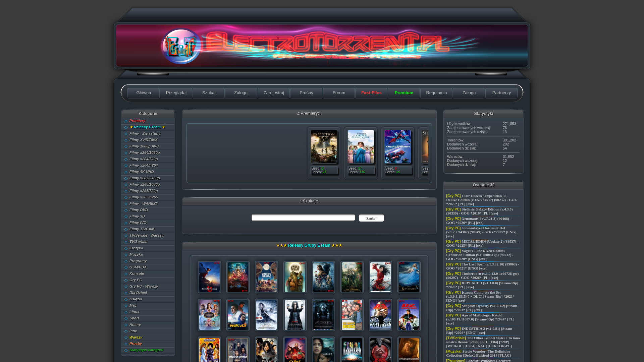Screen dimensions: 644x362
Task: Select Warezy category
Action: tap(136, 337)
